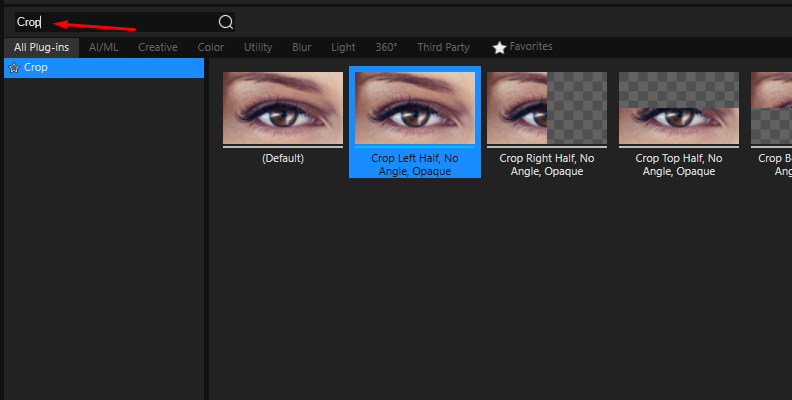This screenshot has width=792, height=400.
Task: Select the Light tab
Action: tap(343, 47)
